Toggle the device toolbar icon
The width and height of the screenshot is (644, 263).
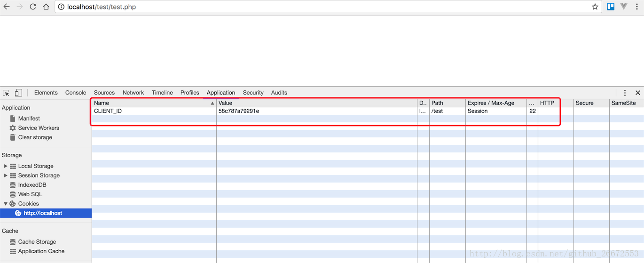tap(18, 93)
